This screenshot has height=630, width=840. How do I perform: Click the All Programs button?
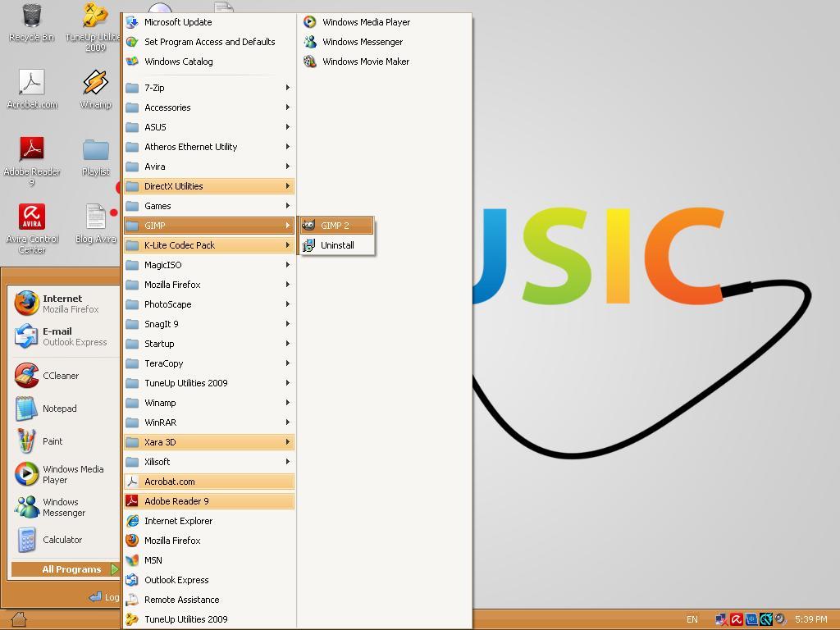tap(65, 569)
